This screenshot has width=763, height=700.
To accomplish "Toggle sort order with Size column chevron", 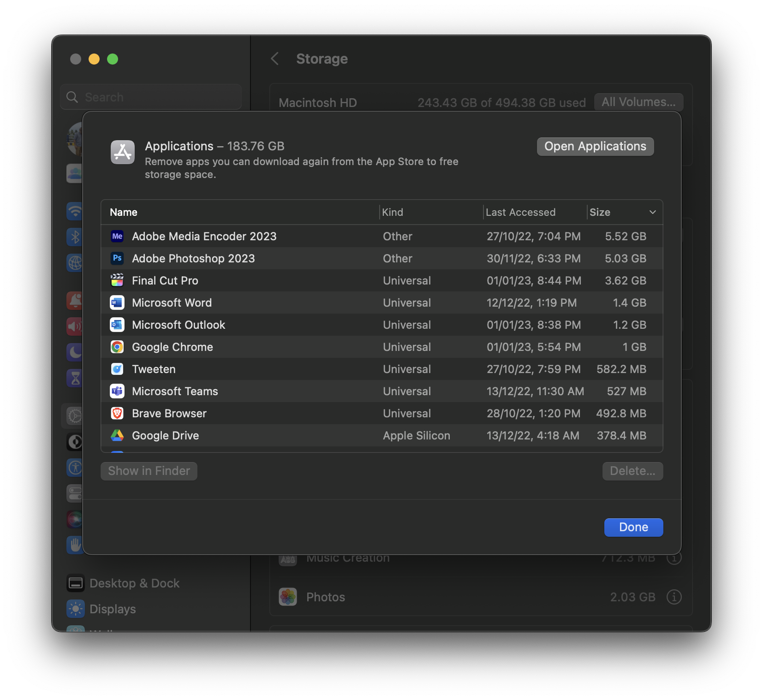I will point(652,212).
